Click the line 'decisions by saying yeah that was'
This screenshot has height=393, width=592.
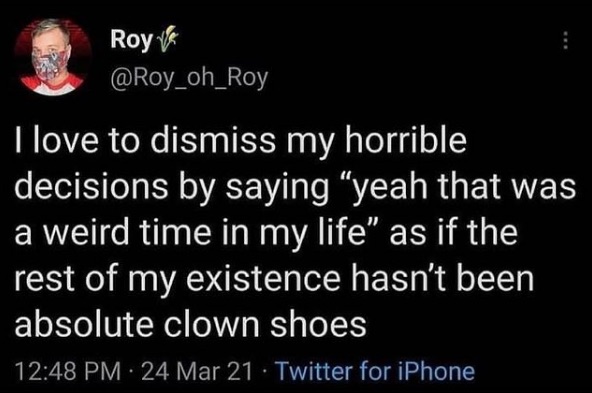pos(295,187)
